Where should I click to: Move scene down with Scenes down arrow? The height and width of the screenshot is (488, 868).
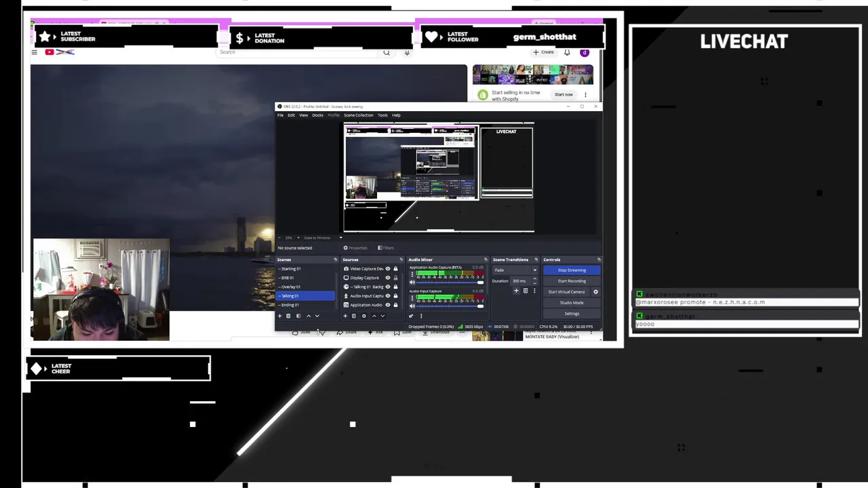[x=317, y=316]
